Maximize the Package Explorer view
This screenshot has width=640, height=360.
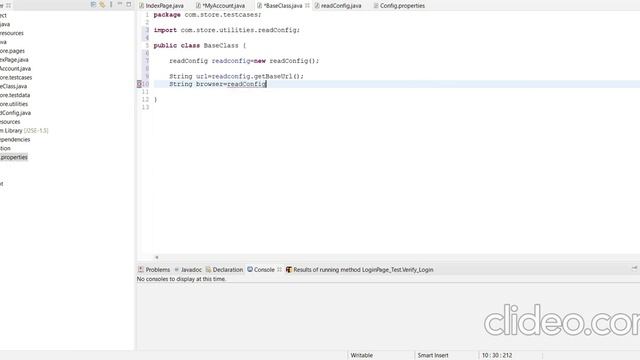tap(129, 4)
